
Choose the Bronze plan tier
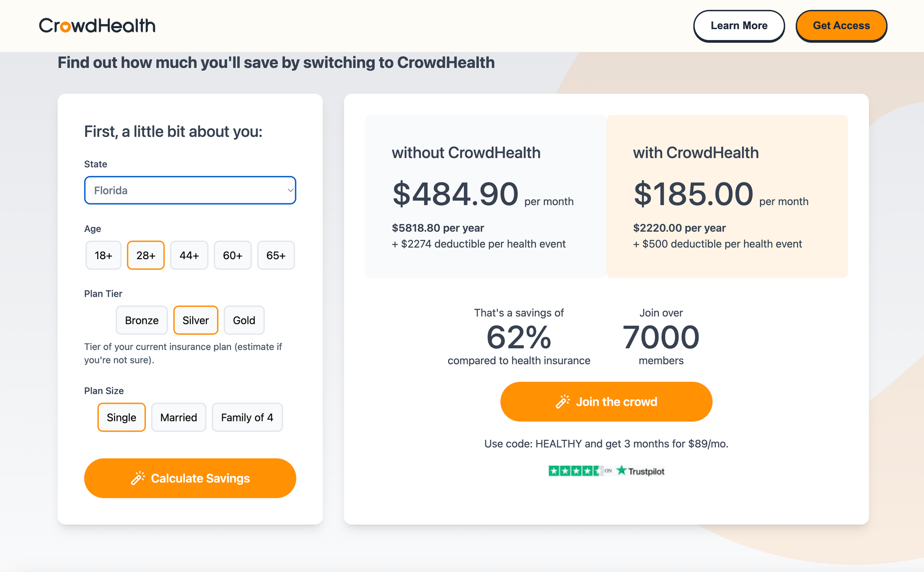point(141,320)
